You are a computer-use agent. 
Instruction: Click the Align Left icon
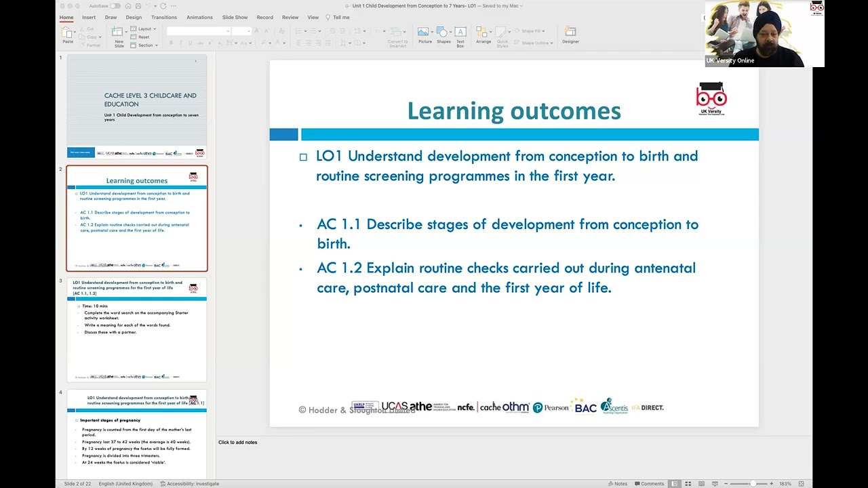[x=298, y=43]
